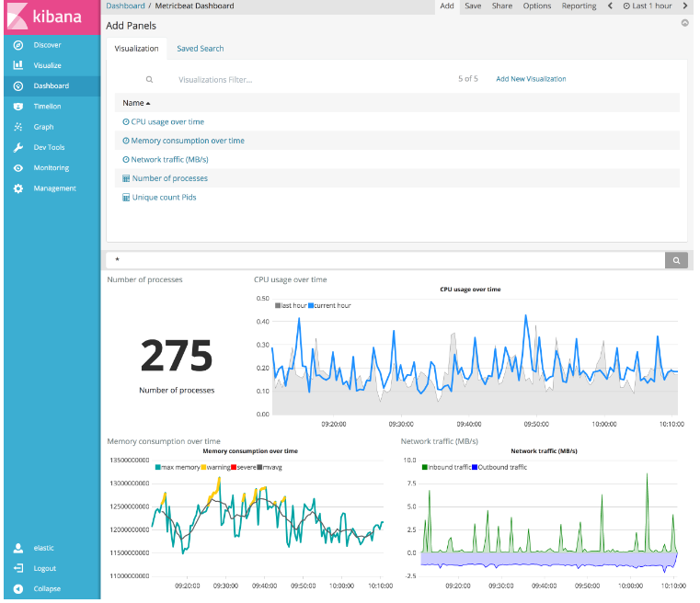Viewport: 700px width, 603px height.
Task: Toggle the 'max memory' legend item
Action: pos(180,467)
